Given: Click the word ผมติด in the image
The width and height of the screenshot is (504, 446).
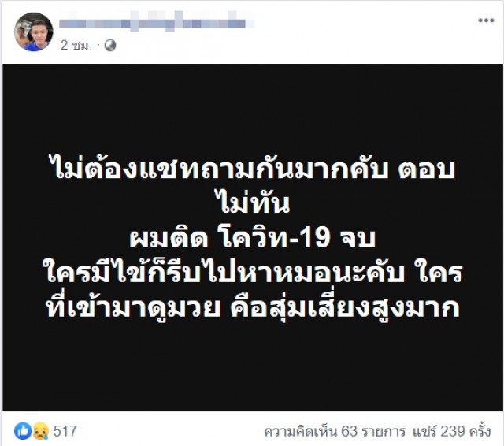Looking at the screenshot, I should click(169, 238).
